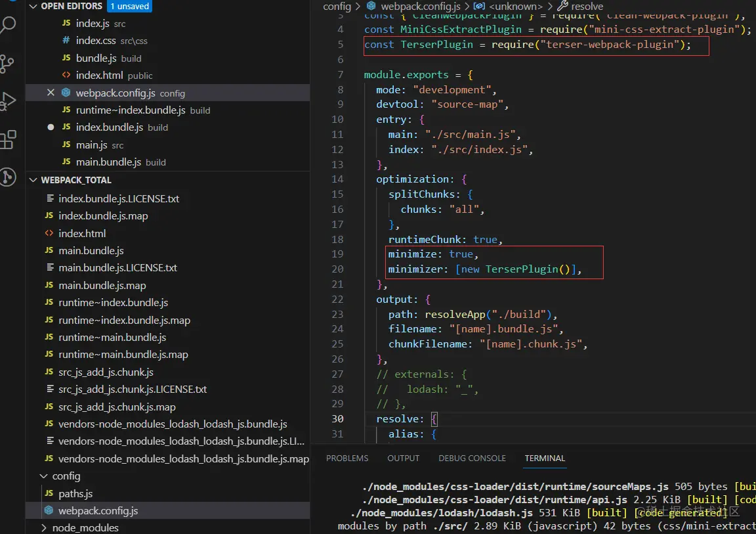Viewport: 756px width, 534px height.
Task: Open main.bundle.js in explorer tree
Action: 168,250
